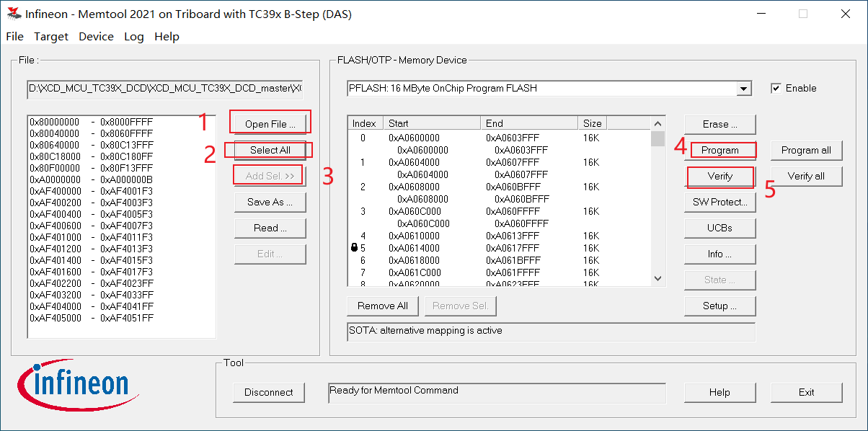Viewport: 868px width, 431px height.
Task: Toggle the Enable checkbox
Action: coord(776,88)
